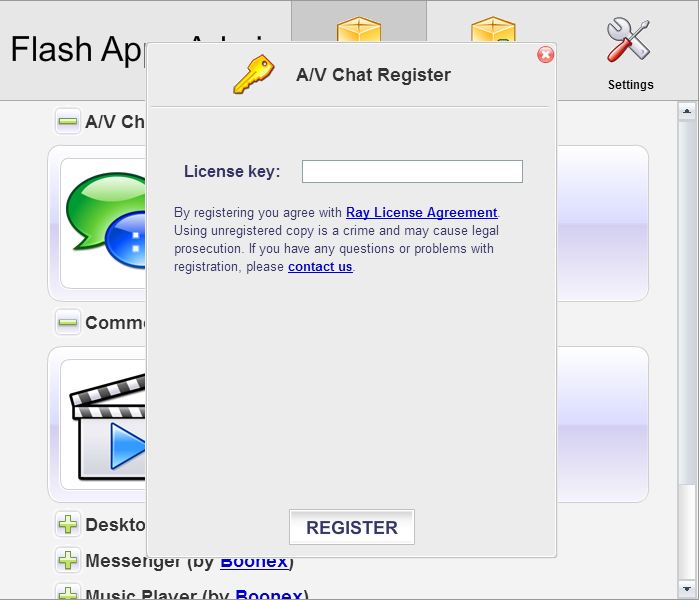
Task: Open the Ray License Agreement link
Action: point(421,212)
